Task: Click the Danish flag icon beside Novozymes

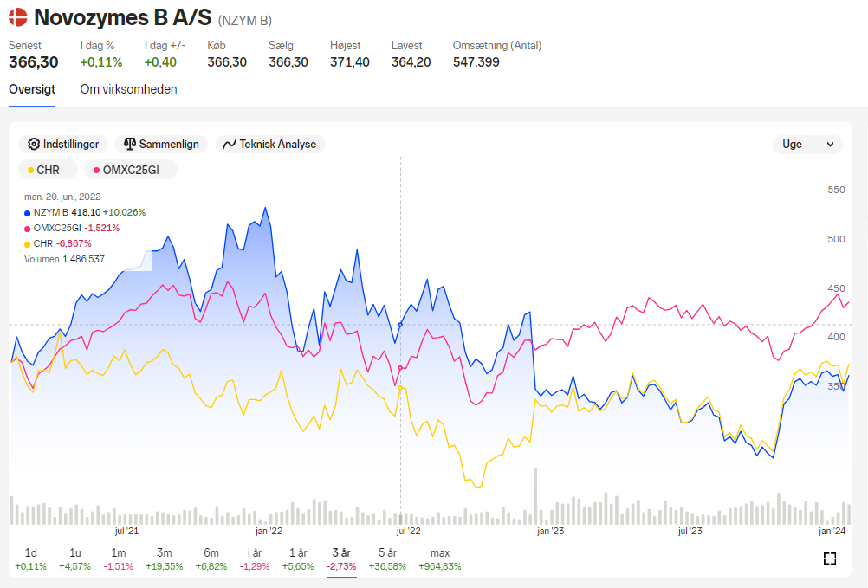Action: point(17,17)
